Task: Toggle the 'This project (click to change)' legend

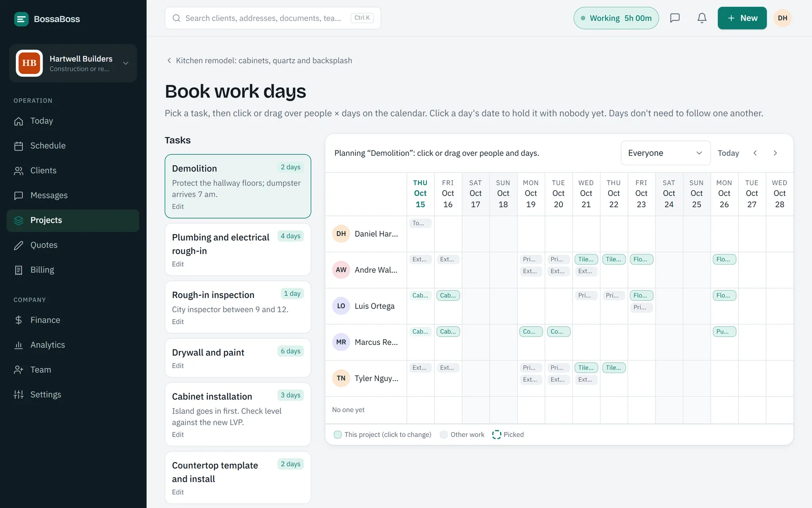Action: click(x=383, y=434)
